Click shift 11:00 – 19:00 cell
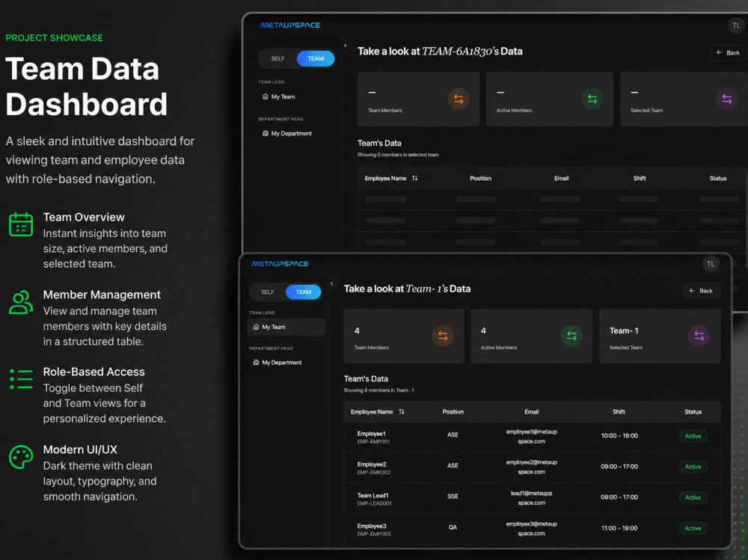This screenshot has width=748, height=560. (619, 528)
